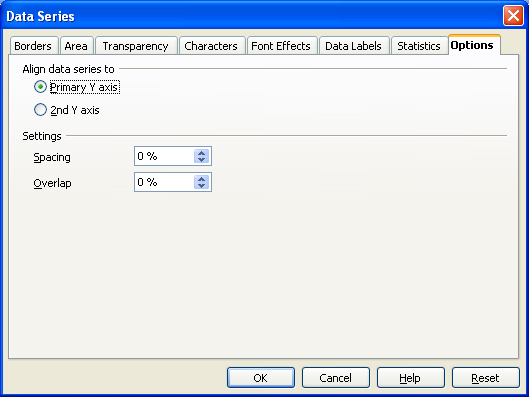This screenshot has height=397, width=529.
Task: Click inside the Overlap percentage field
Action: (164, 182)
